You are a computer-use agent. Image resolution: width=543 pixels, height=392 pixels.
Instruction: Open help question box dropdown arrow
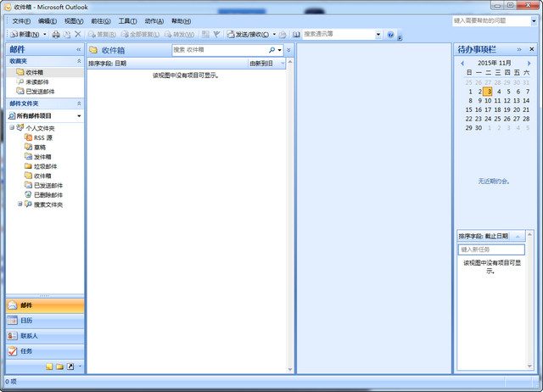pyautogui.click(x=534, y=21)
